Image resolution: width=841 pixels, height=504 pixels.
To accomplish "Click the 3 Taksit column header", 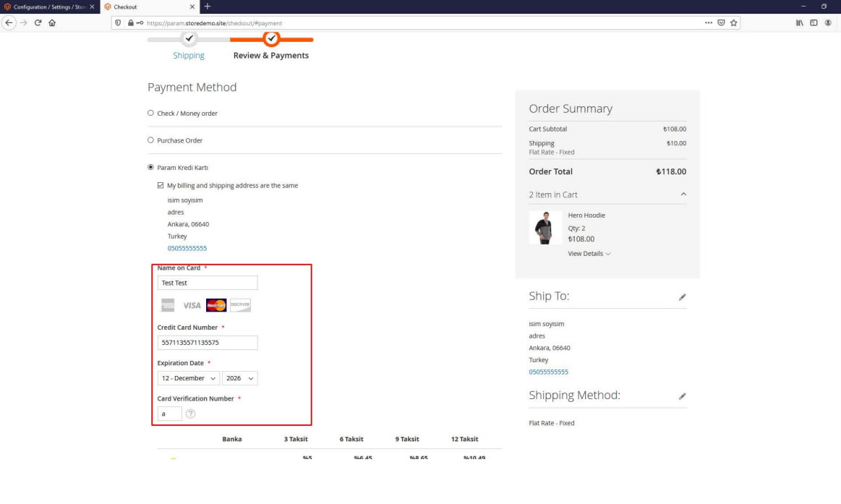I will [x=296, y=439].
